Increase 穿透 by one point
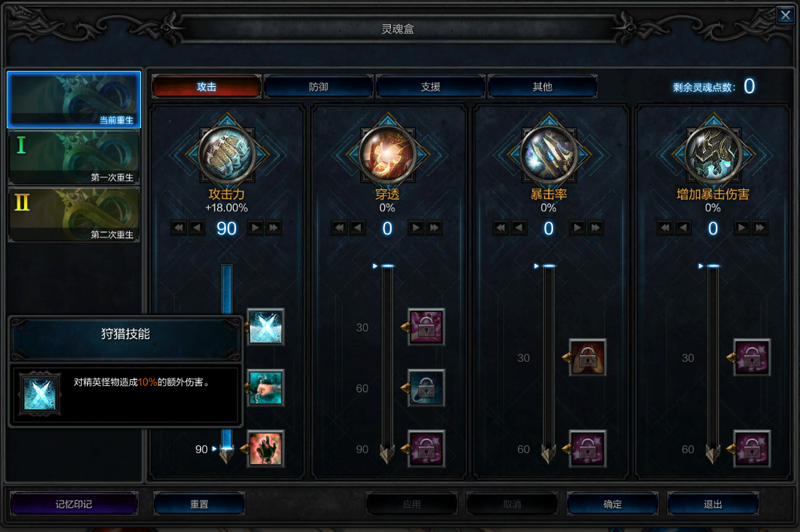 click(x=416, y=228)
